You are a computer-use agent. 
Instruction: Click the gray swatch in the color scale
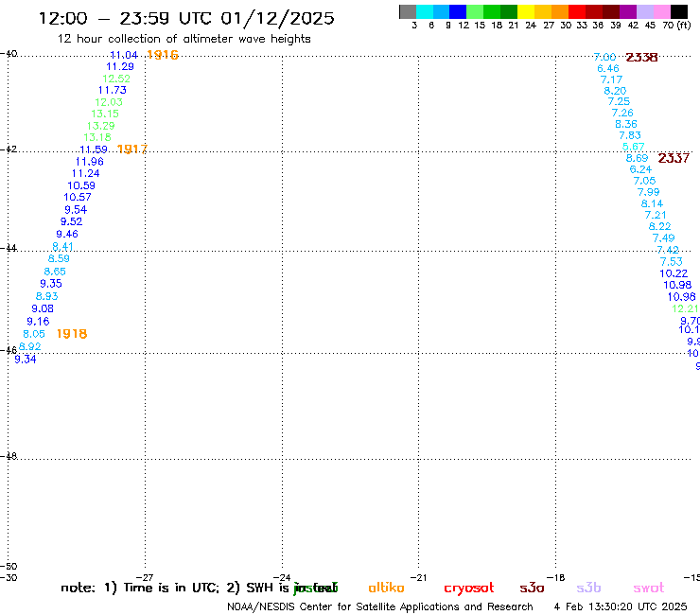point(408,11)
